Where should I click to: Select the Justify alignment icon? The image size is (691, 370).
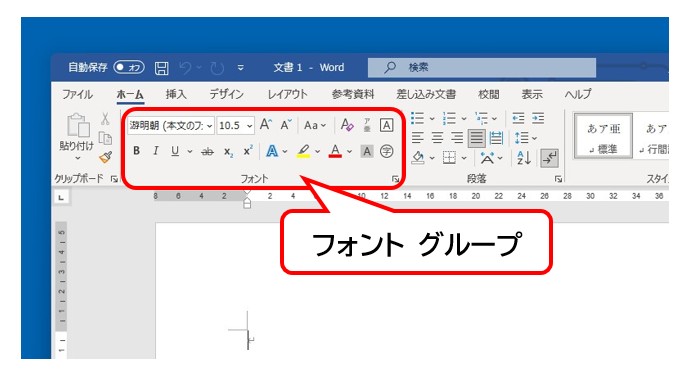(x=476, y=138)
